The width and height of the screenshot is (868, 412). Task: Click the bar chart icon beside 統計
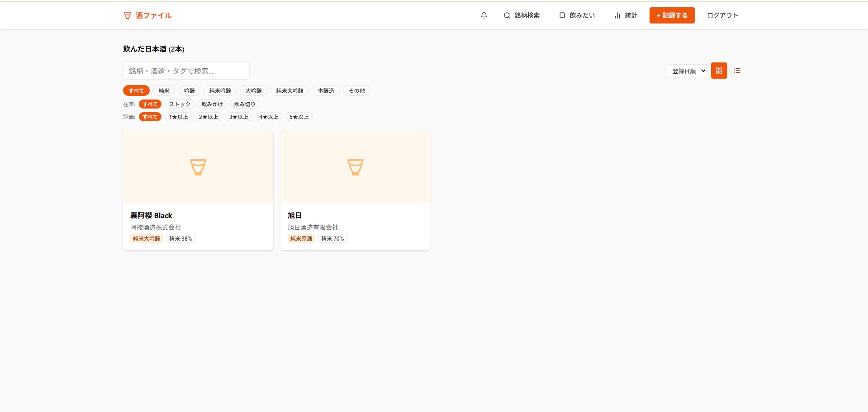tap(617, 15)
